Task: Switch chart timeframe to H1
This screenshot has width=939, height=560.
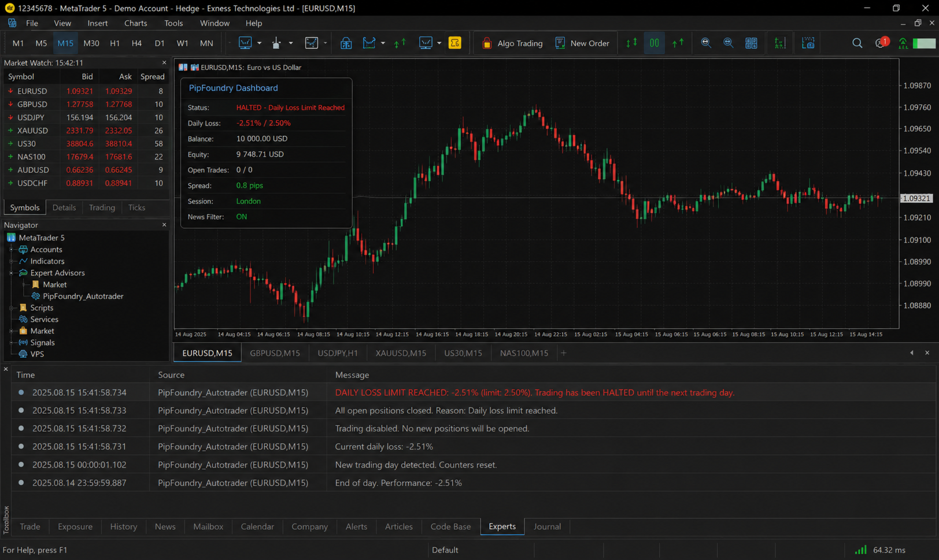Action: point(114,43)
